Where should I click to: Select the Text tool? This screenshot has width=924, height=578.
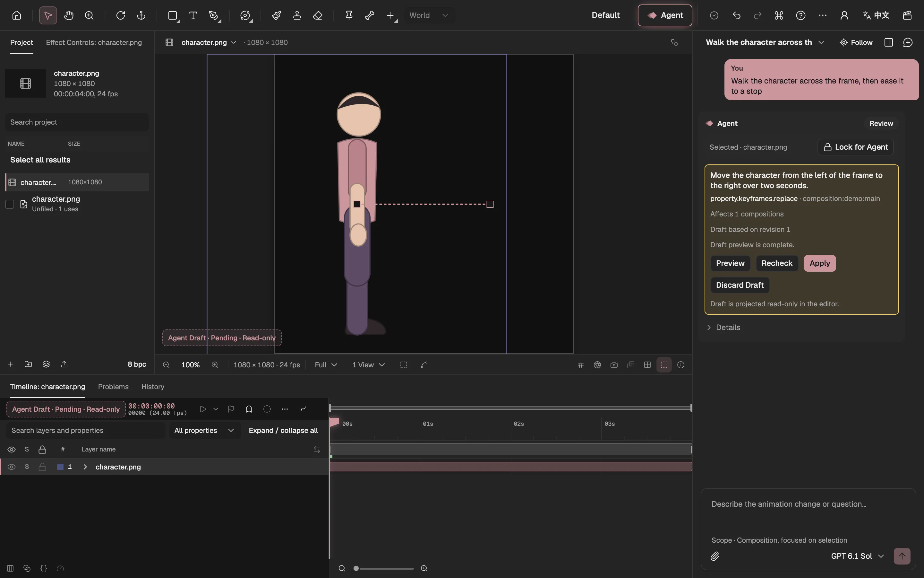click(193, 15)
